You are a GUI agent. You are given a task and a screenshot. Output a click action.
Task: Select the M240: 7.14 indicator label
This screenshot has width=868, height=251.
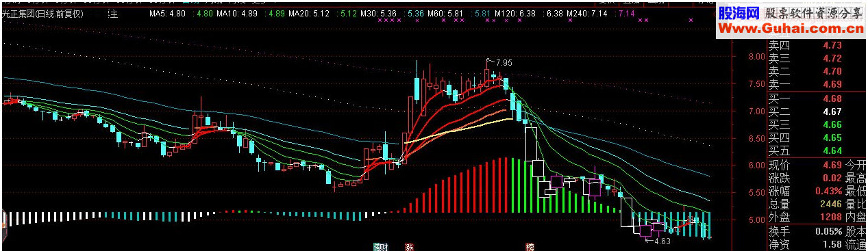point(587,14)
